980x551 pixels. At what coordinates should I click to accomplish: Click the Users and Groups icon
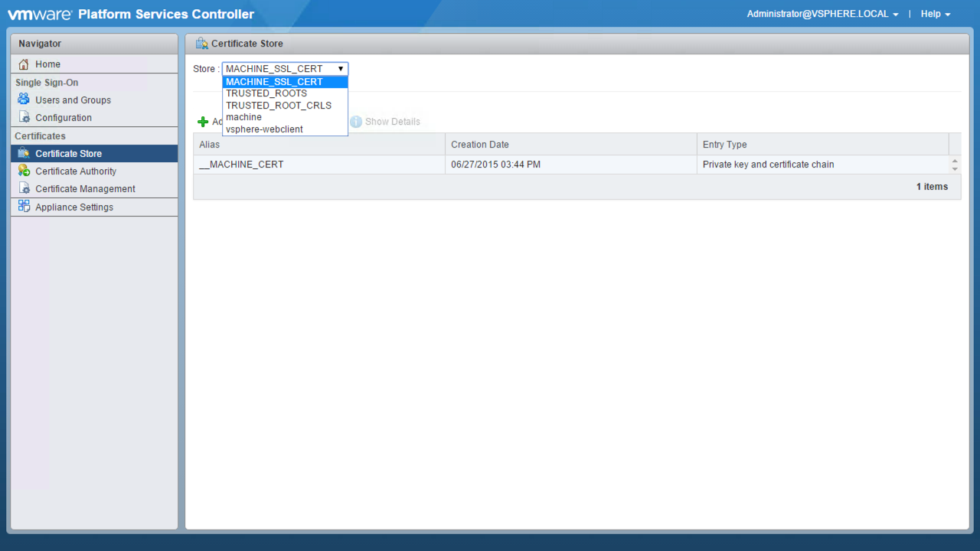click(24, 99)
